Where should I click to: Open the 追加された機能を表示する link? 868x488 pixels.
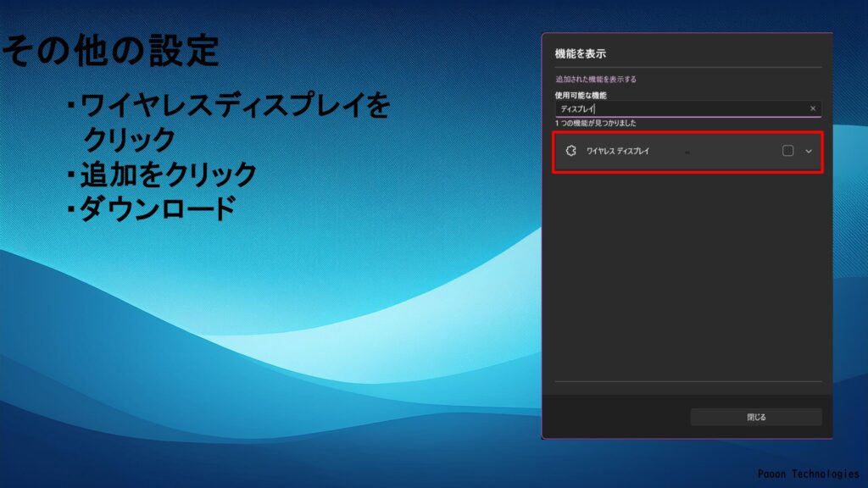(595, 79)
